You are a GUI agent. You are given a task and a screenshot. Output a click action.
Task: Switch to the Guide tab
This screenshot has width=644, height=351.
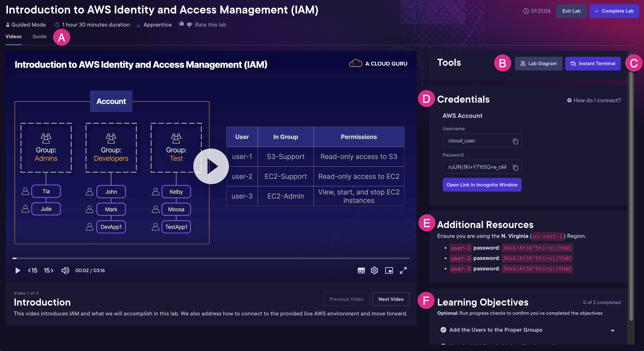click(39, 36)
